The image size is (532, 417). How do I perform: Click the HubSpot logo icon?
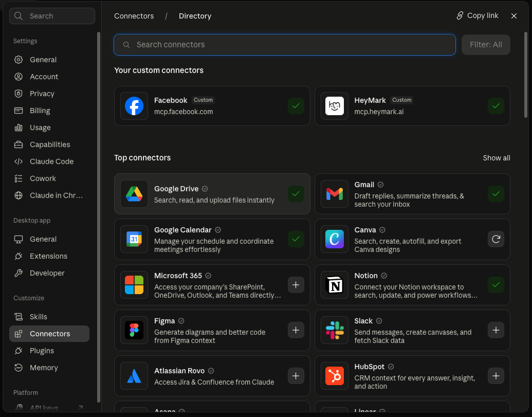[x=334, y=375]
